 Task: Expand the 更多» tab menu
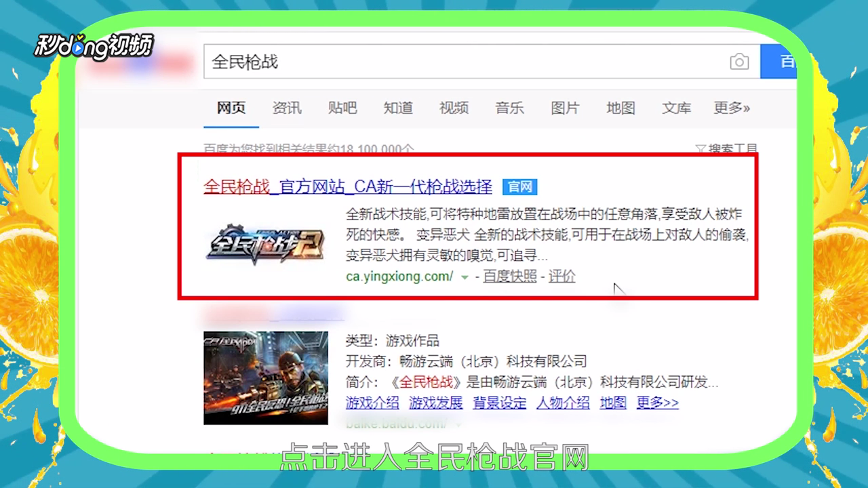tap(732, 108)
